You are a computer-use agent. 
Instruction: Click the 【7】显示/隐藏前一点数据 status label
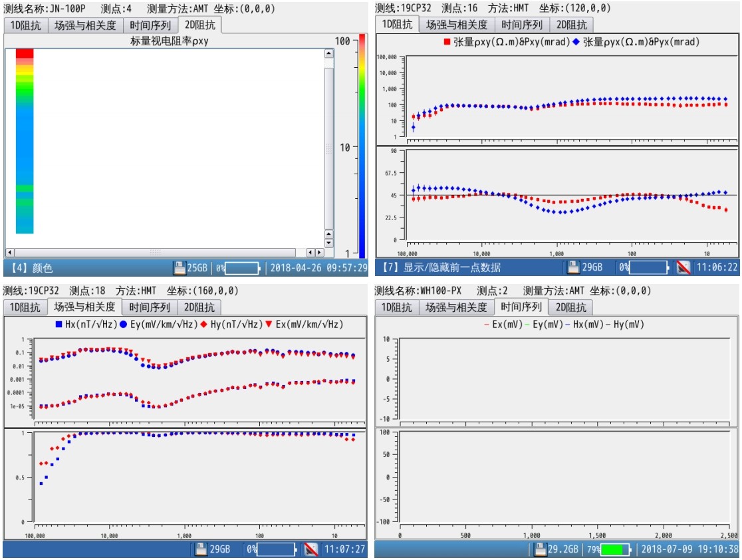(441, 268)
